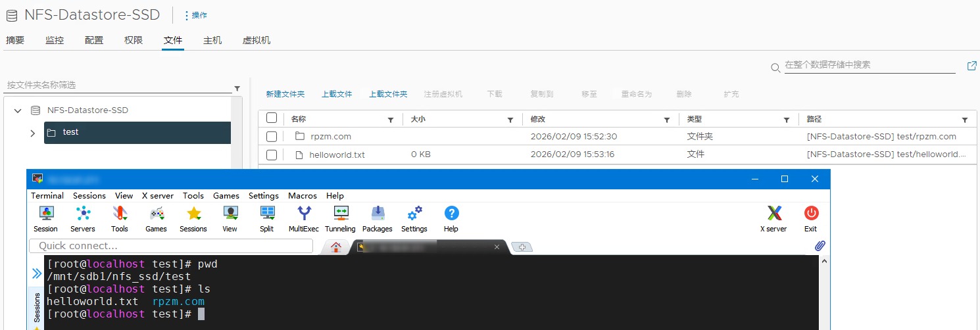Screen dimensions: 980x330
Task: Click the X server icon at right
Action: (x=773, y=214)
